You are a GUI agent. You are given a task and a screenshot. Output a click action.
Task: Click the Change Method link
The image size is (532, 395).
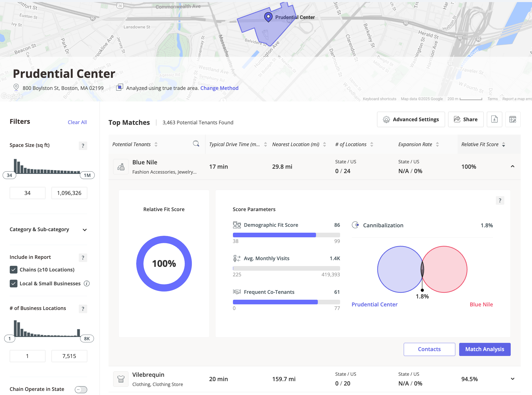[219, 88]
